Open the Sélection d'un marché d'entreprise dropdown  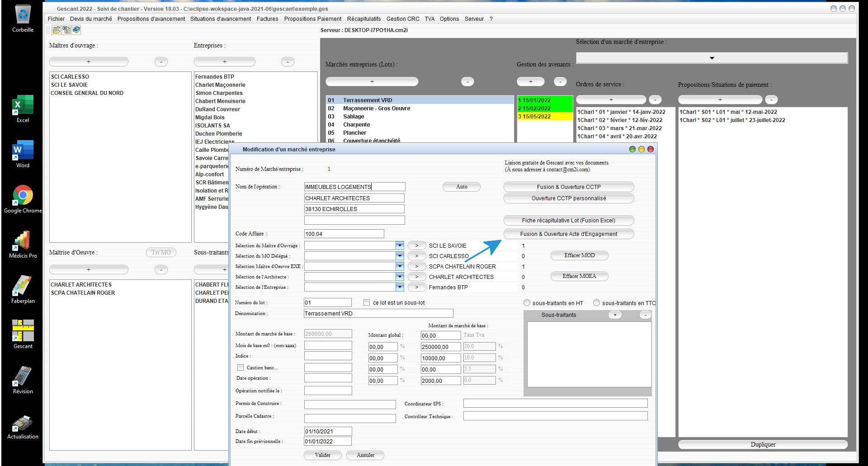coord(712,58)
